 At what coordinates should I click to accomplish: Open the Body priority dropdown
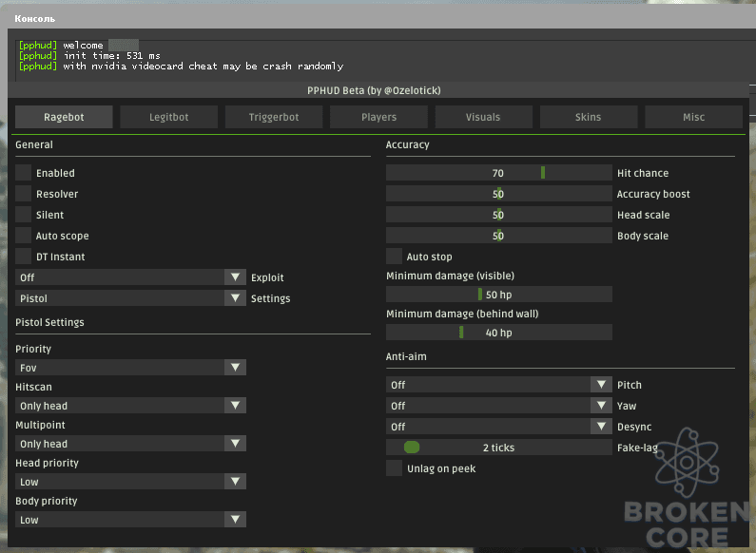[130, 520]
